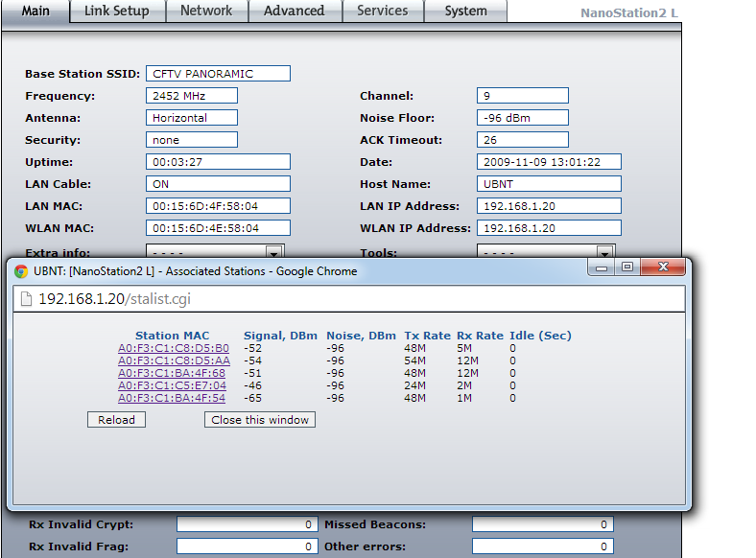Click the LAN MAC 00:15:6D:4F:58:04 field
The image size is (756, 558).
(218, 206)
